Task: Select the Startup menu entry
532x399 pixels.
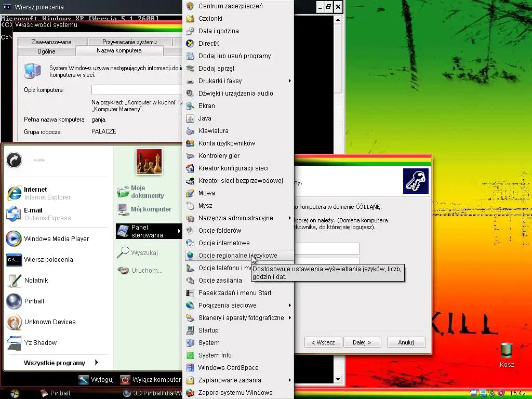Action: [239, 330]
